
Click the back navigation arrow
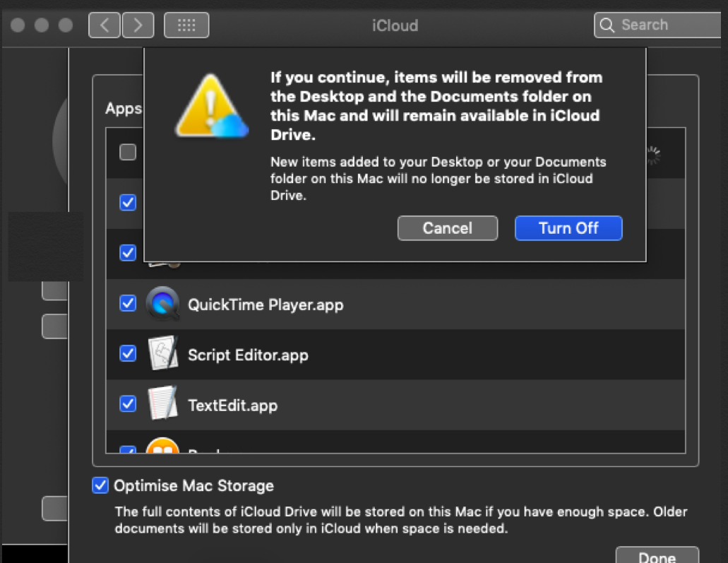[103, 25]
